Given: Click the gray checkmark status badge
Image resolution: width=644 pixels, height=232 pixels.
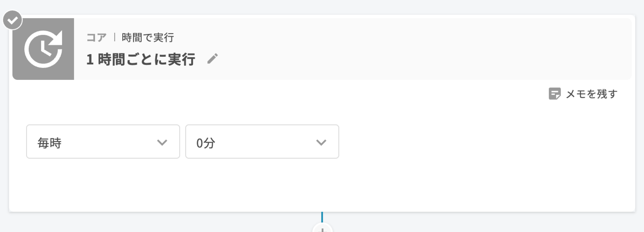Looking at the screenshot, I should pos(12,20).
